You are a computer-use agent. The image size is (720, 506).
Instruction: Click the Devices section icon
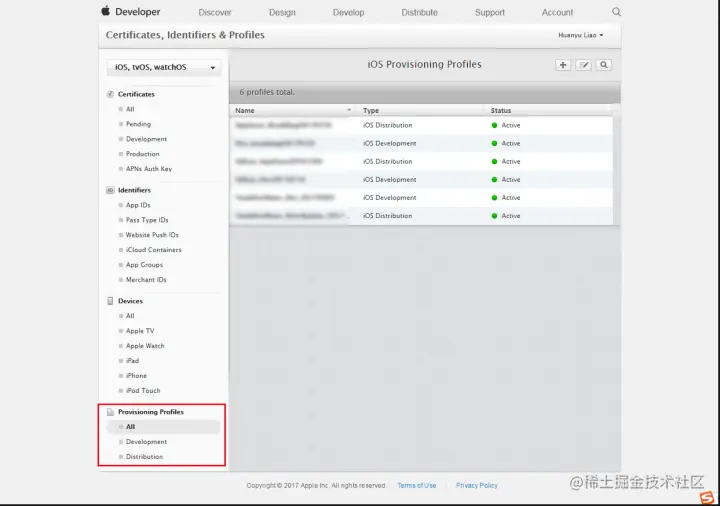pyautogui.click(x=110, y=301)
